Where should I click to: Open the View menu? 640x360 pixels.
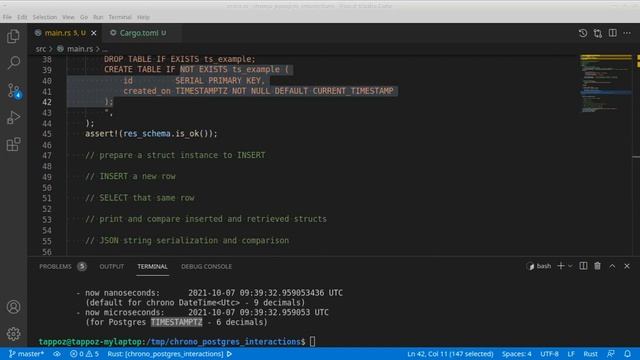coord(68,17)
